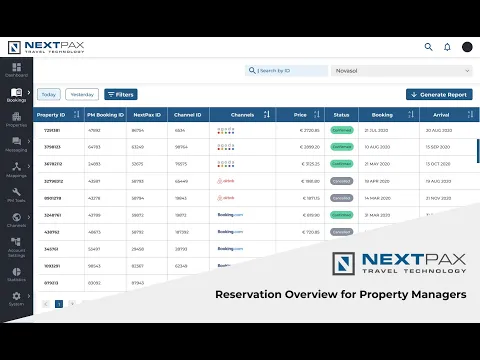This screenshot has height=360, width=480.
Task: Expand the Bookings submenu chevron
Action: [29, 92]
